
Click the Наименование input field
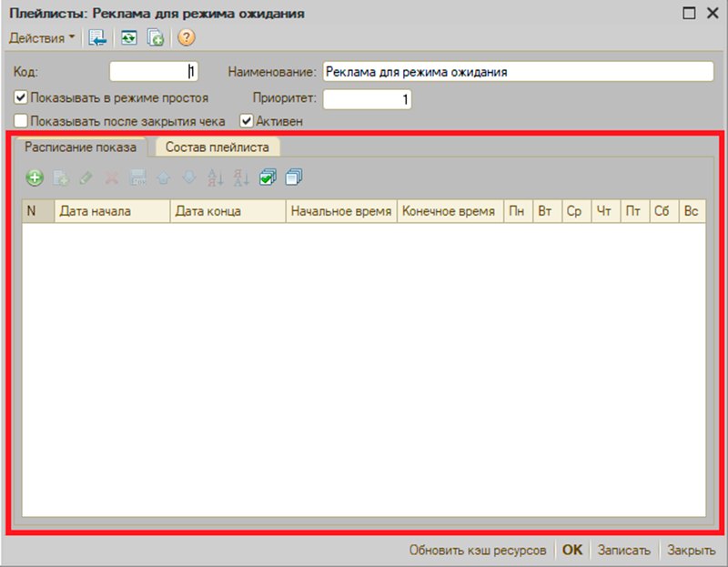point(518,72)
